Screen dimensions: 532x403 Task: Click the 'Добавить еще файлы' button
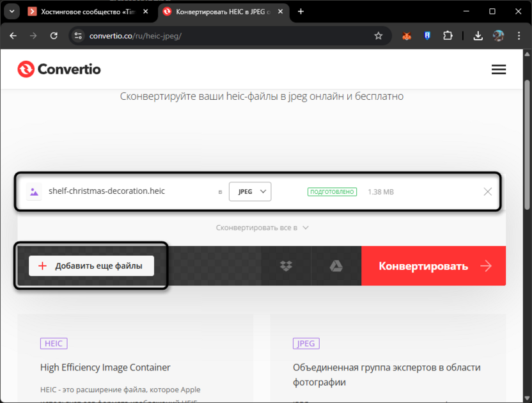[x=91, y=265]
